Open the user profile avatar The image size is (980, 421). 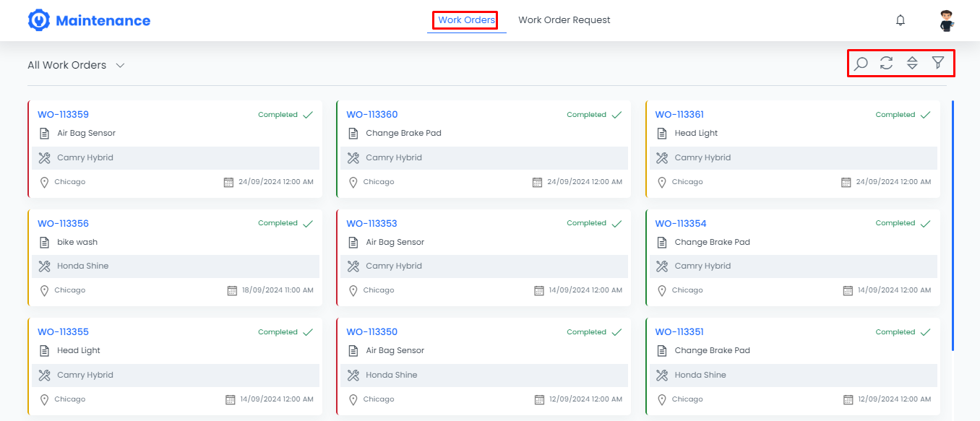point(947,20)
